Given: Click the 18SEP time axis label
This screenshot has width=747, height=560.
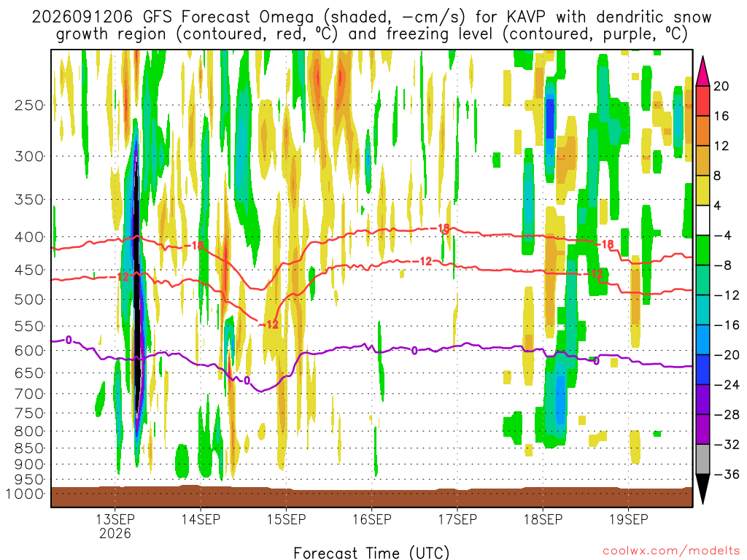Looking at the screenshot, I should coord(543,519).
